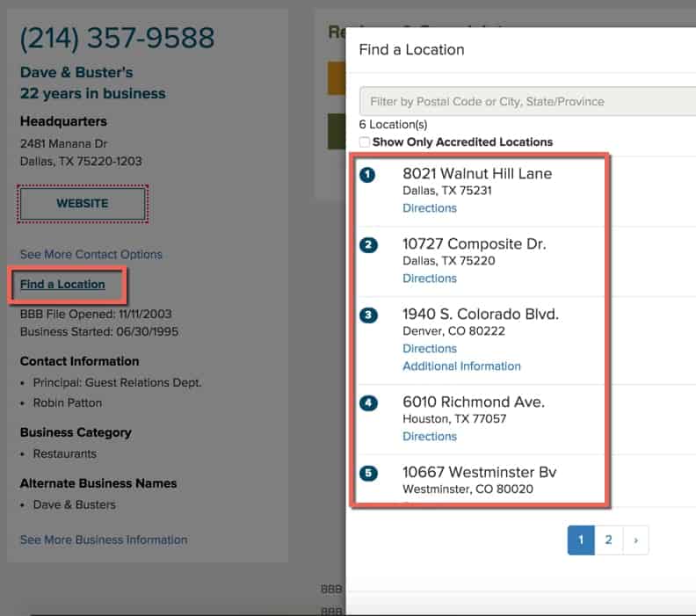Select 8021 Walnut Hill Lane address title
Viewport: 696px width, 616px height.
[477, 173]
